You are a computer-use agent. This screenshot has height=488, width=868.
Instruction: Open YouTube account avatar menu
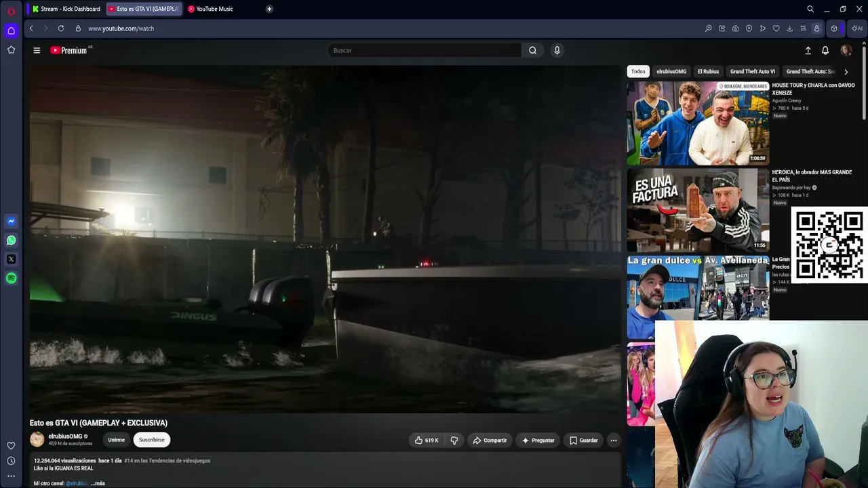coord(846,50)
